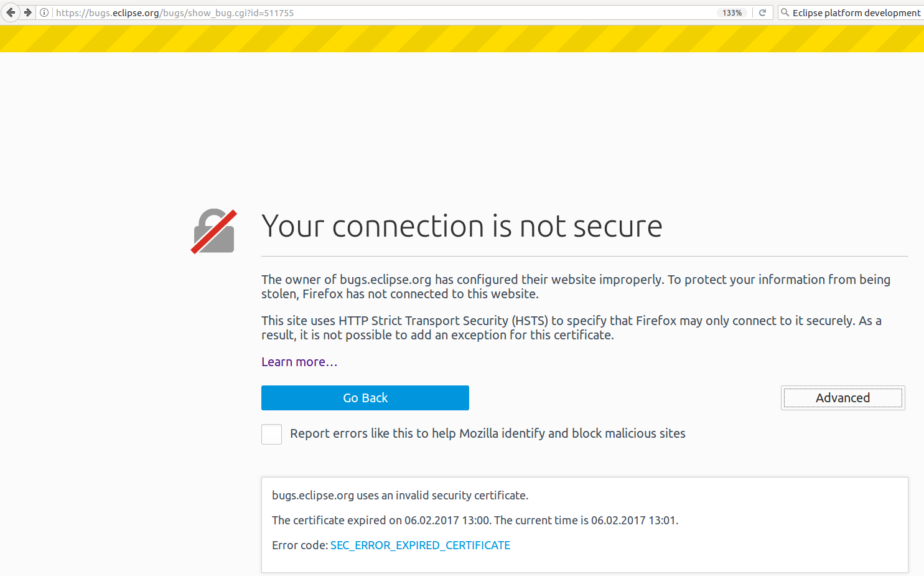Click the certificate expired date message
924x576 pixels.
(x=475, y=521)
